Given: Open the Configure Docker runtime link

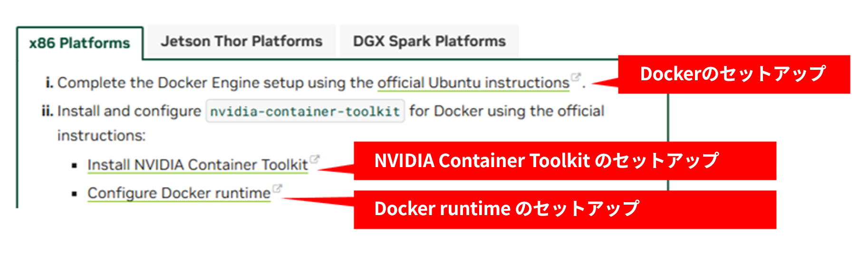Looking at the screenshot, I should pos(179,193).
